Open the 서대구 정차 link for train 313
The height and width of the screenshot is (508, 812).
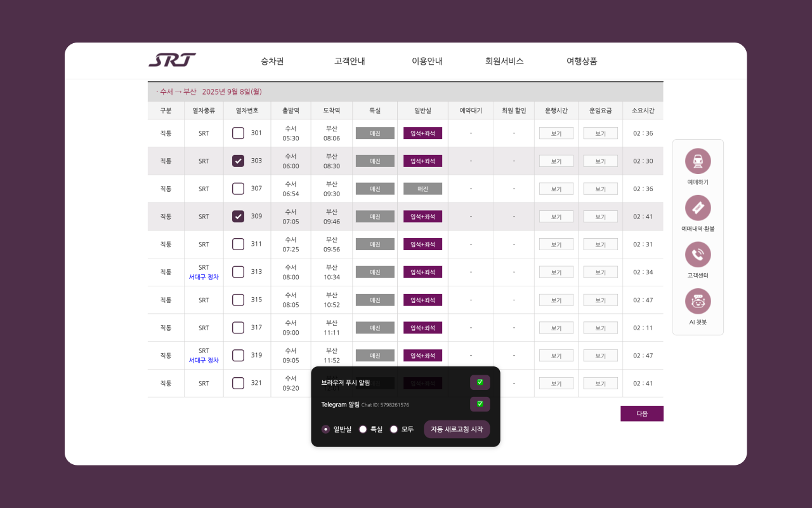pos(204,276)
